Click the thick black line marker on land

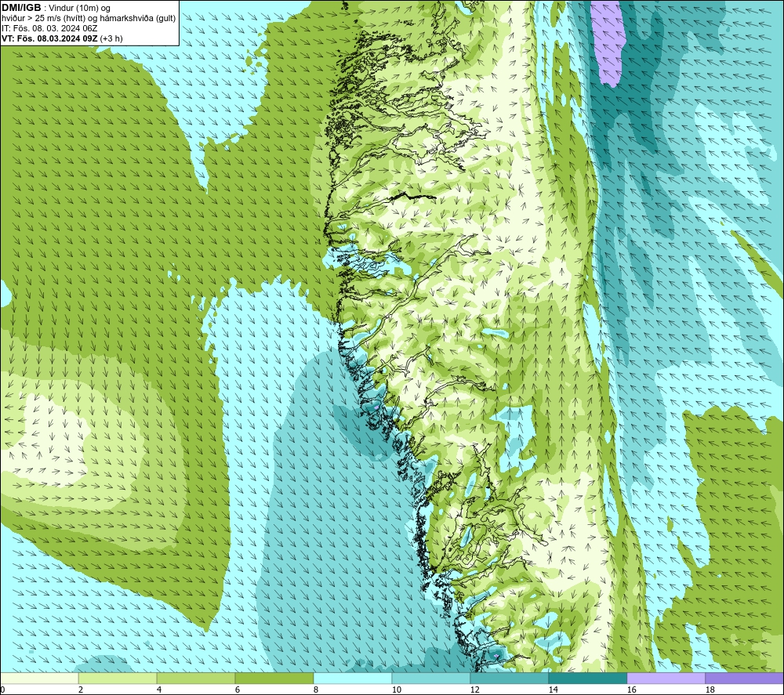(412, 197)
